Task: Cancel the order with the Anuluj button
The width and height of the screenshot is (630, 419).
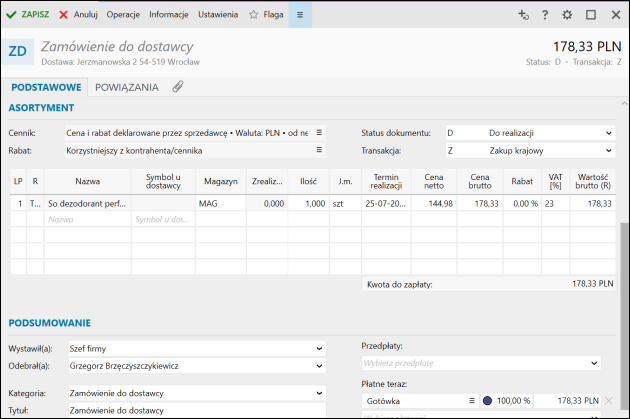Action: 78,15
